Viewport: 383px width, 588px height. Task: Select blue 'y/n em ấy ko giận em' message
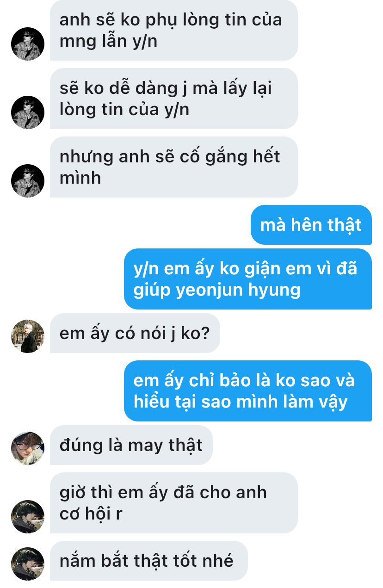pos(248,279)
